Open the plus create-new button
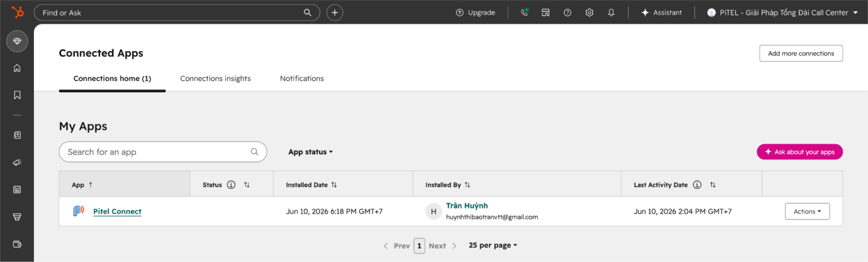 click(335, 12)
